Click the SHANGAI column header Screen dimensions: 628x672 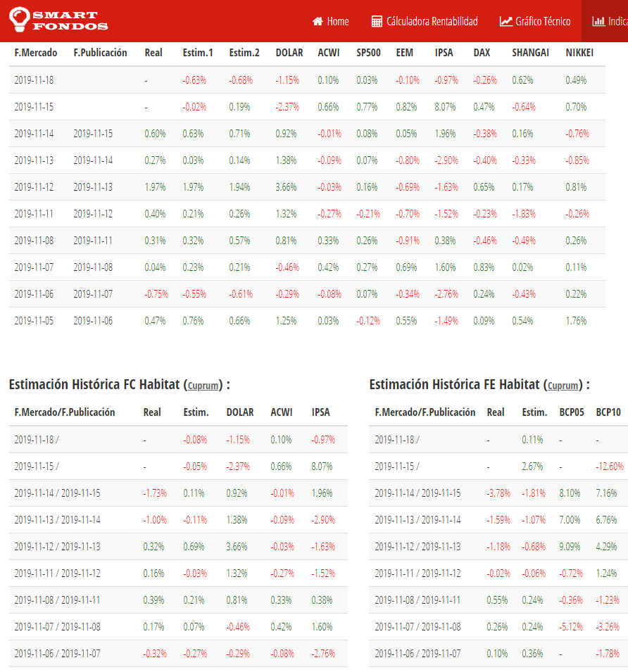531,53
